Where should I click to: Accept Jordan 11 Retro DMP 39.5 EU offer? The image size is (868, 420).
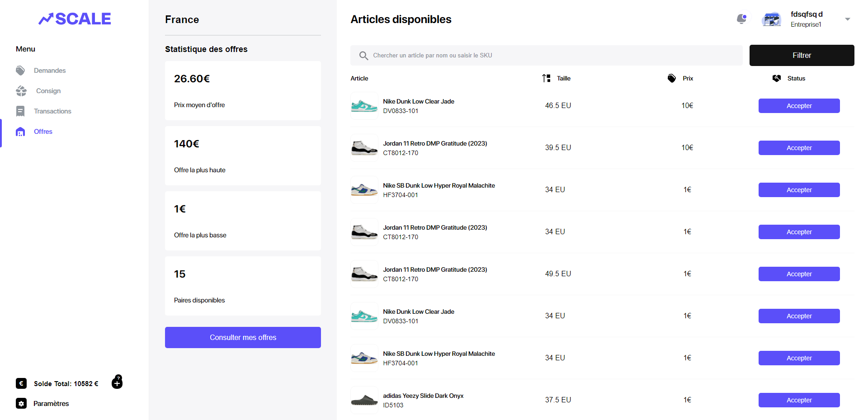tap(799, 148)
